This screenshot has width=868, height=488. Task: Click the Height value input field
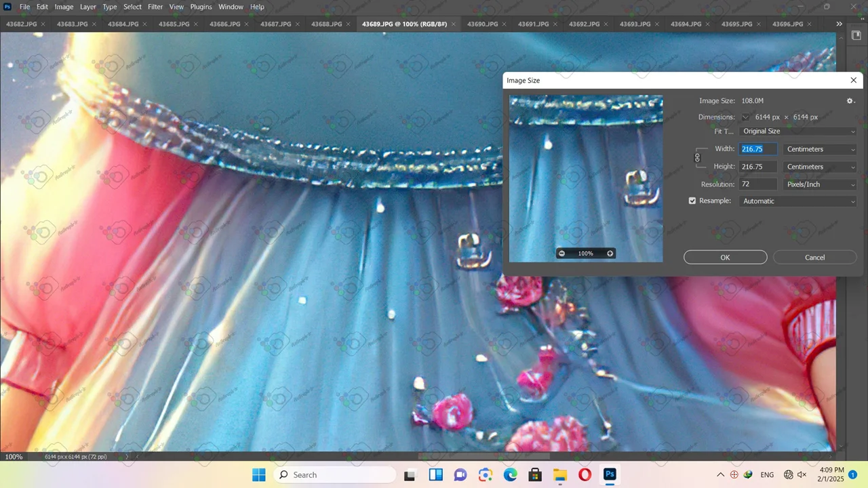pos(757,167)
